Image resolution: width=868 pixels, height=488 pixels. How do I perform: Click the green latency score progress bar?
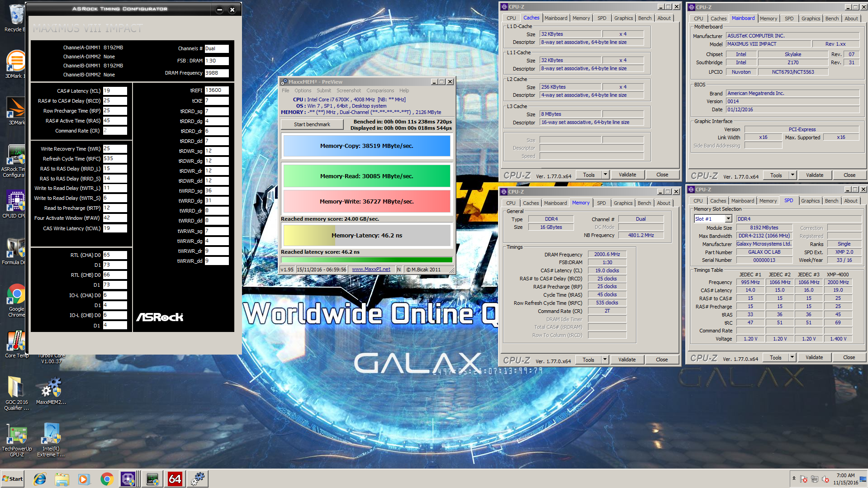tap(366, 260)
